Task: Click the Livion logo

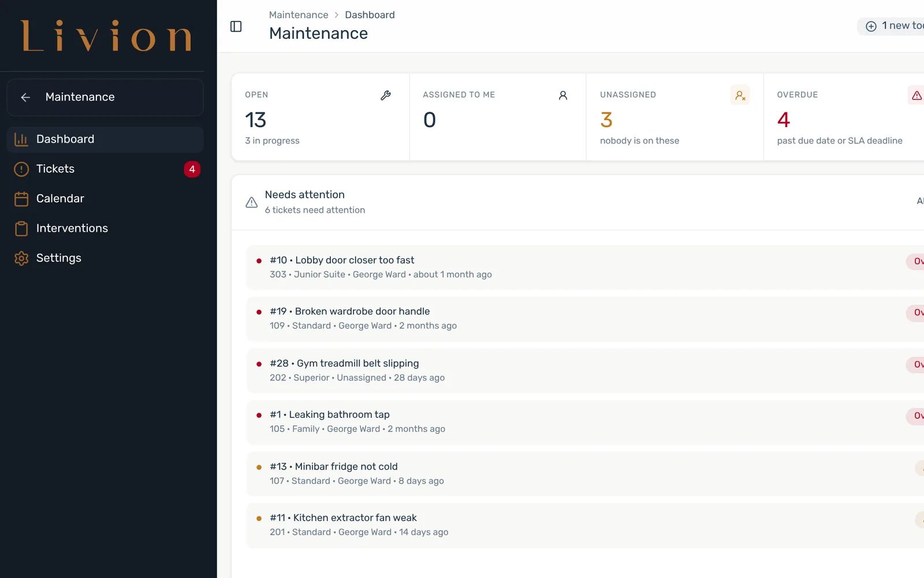Action: click(x=106, y=36)
